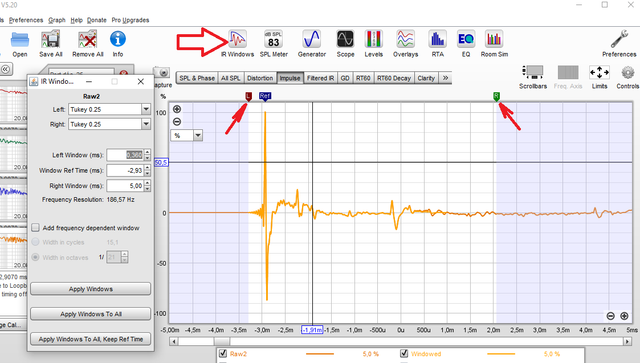640x363 pixels.
Task: Open Left window type dropdown
Action: pyautogui.click(x=146, y=109)
